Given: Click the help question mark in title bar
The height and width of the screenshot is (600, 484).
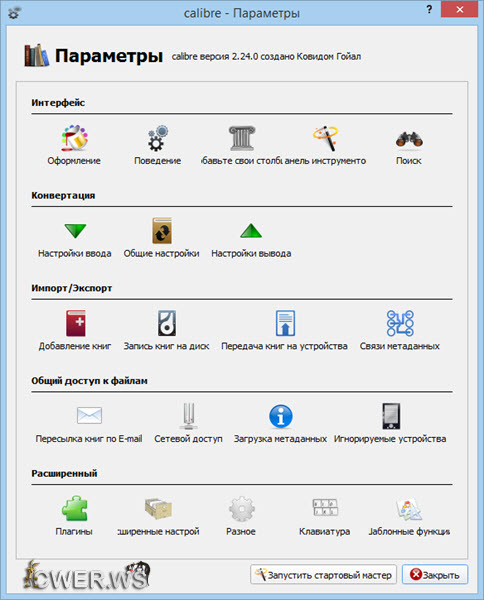Looking at the screenshot, I should click(x=429, y=10).
